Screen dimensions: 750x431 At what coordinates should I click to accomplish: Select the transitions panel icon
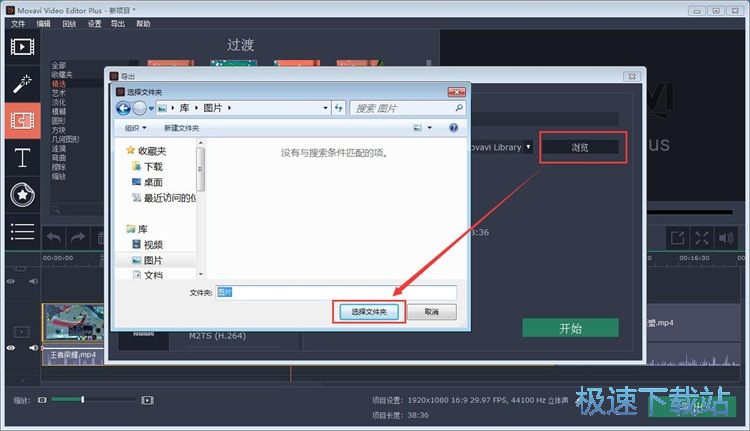22,120
